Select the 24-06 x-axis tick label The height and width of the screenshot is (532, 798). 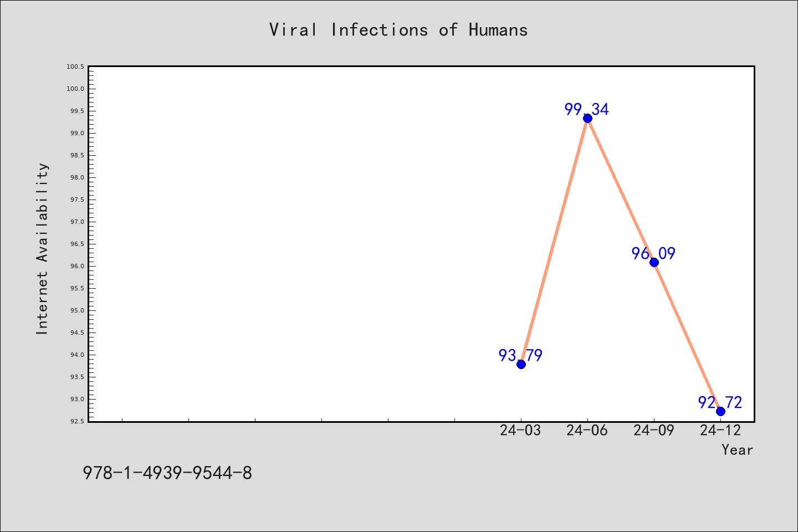coord(587,430)
